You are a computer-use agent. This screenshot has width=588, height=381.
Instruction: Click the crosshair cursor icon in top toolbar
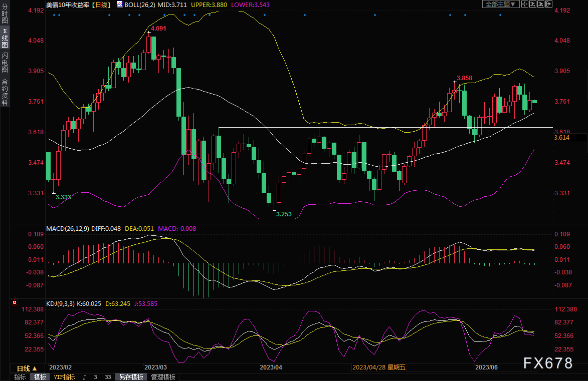pos(525,4)
